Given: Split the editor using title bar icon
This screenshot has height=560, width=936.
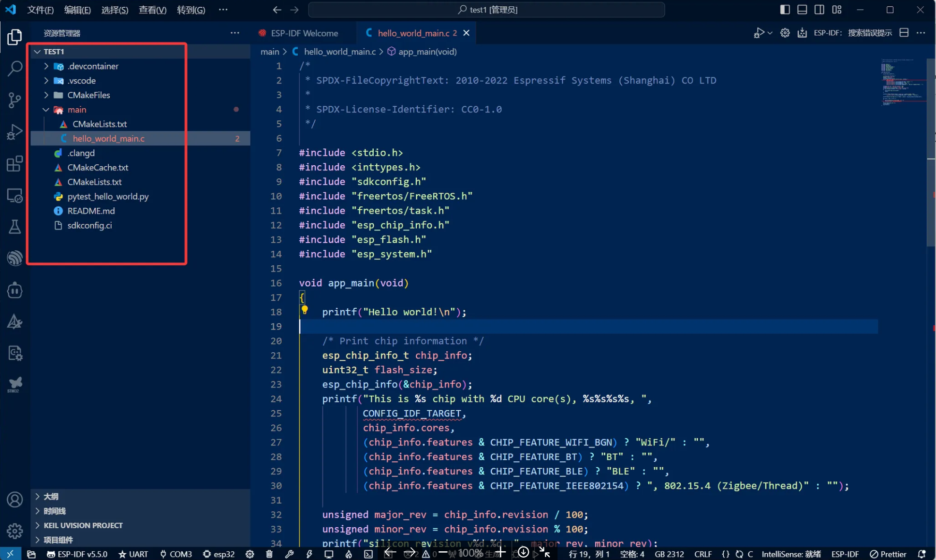Looking at the screenshot, I should [904, 33].
